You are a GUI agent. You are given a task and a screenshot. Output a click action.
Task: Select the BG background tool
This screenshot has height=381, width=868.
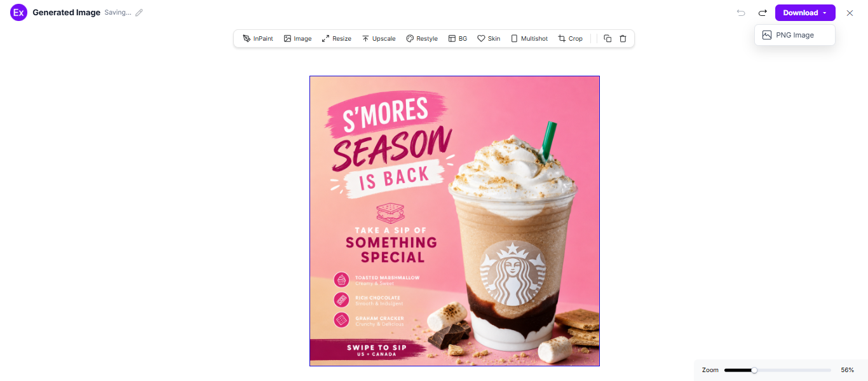(458, 39)
